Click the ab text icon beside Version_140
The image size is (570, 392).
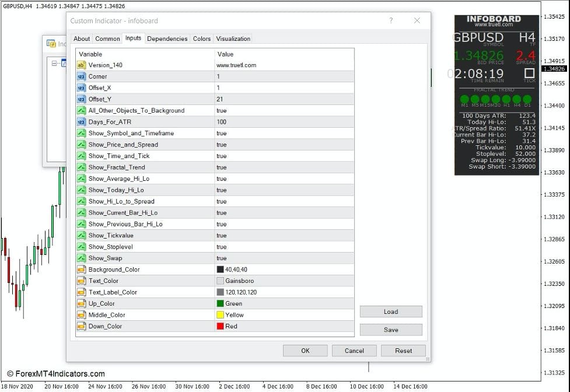click(81, 65)
